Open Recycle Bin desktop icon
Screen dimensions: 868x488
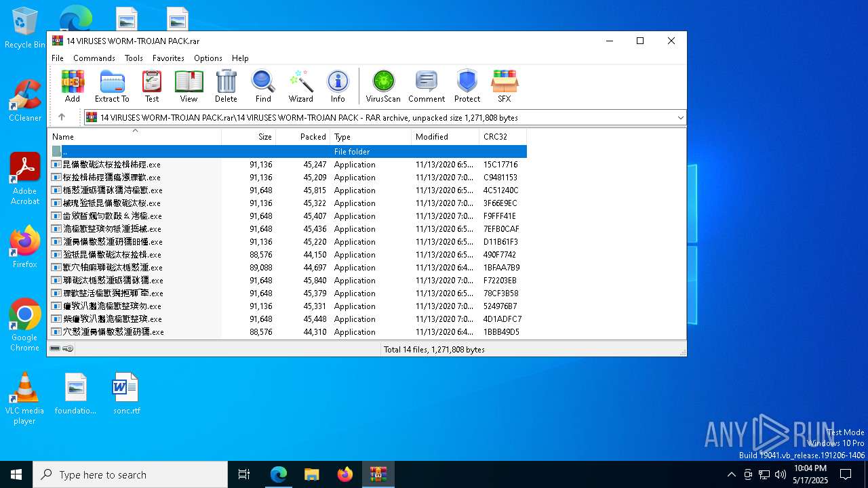tap(25, 28)
